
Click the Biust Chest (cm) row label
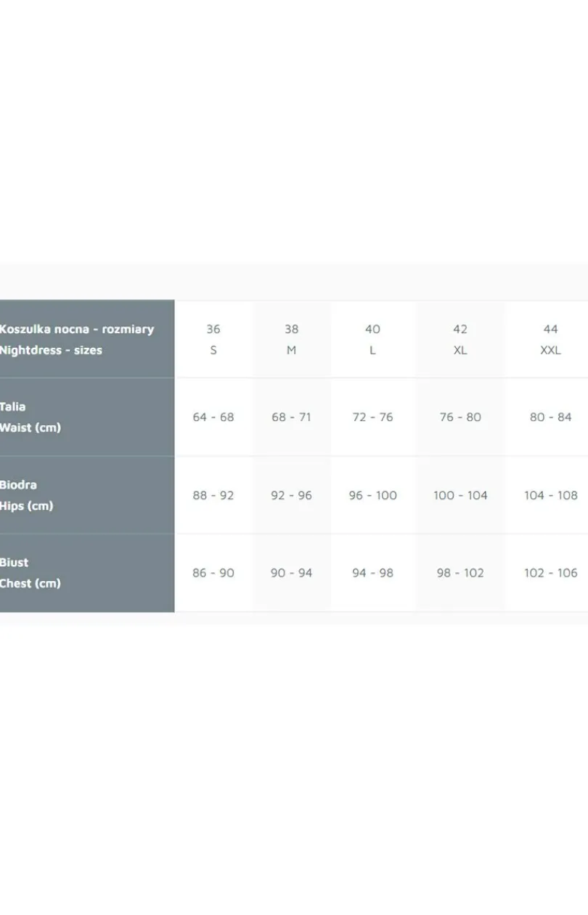click(x=87, y=573)
